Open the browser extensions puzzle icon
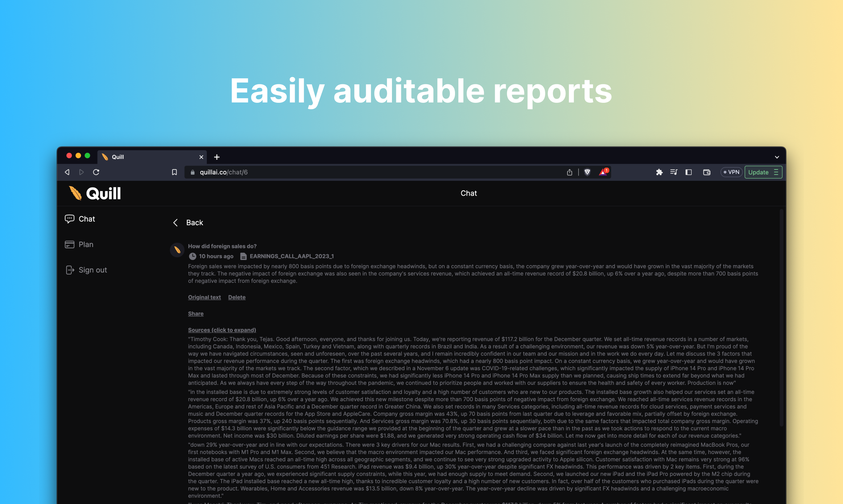This screenshot has width=843, height=504. 659,172
